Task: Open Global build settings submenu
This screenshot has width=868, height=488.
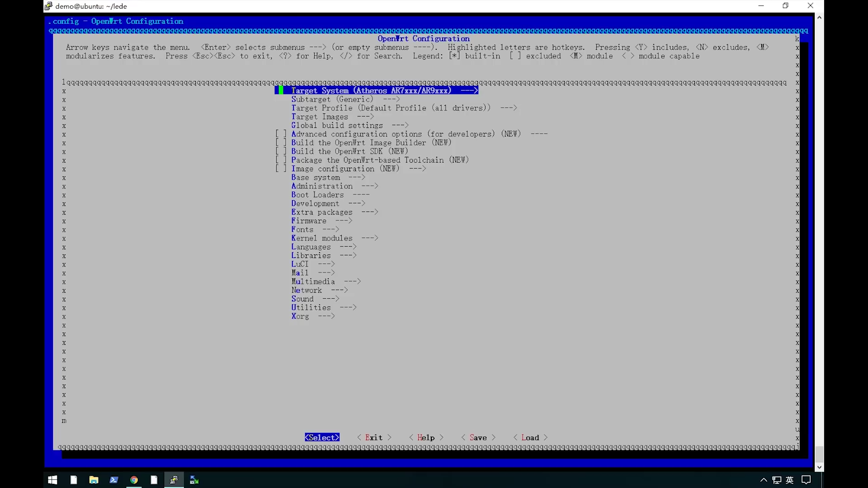Action: point(349,125)
